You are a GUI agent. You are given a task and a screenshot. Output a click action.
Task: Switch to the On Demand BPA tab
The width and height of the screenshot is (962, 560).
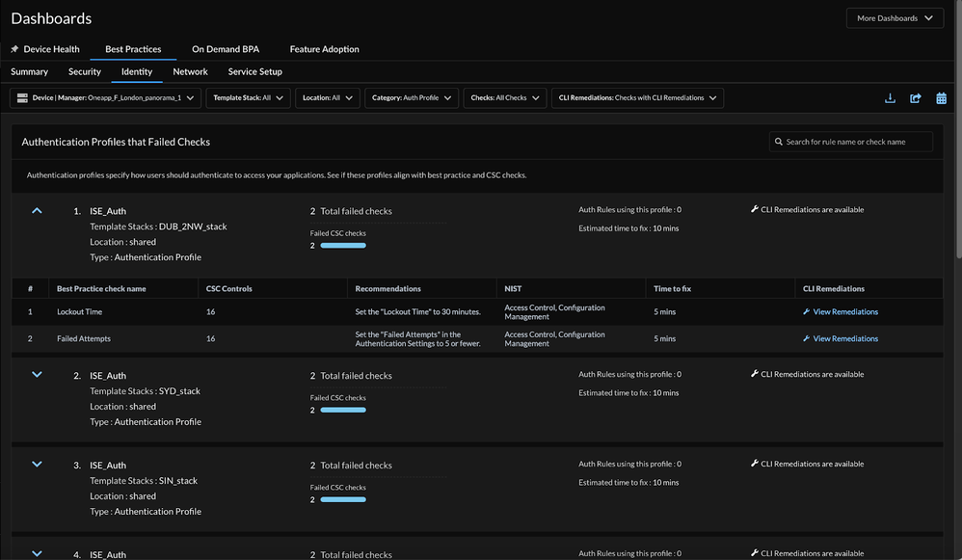tap(226, 49)
